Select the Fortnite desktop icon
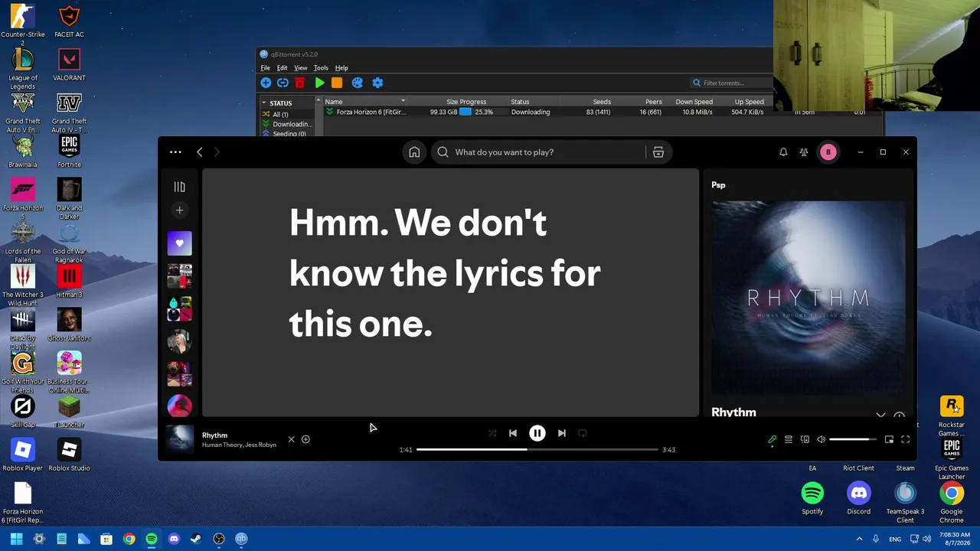980x551 pixels. click(69, 152)
